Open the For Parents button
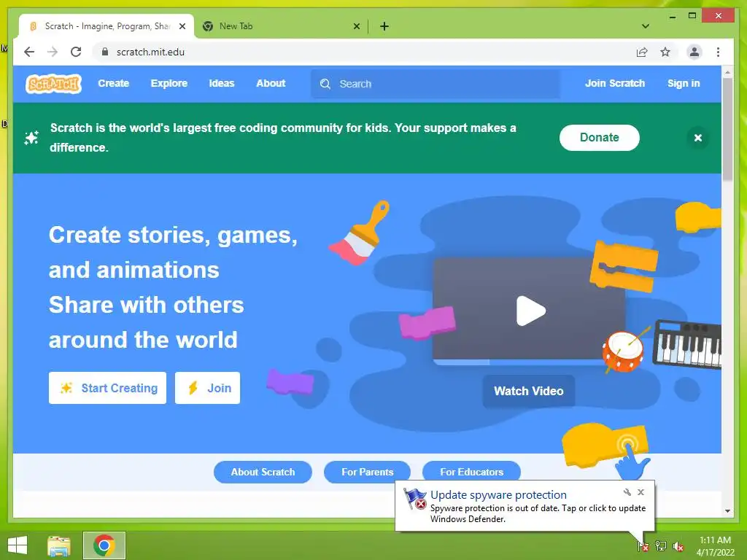 [368, 472]
